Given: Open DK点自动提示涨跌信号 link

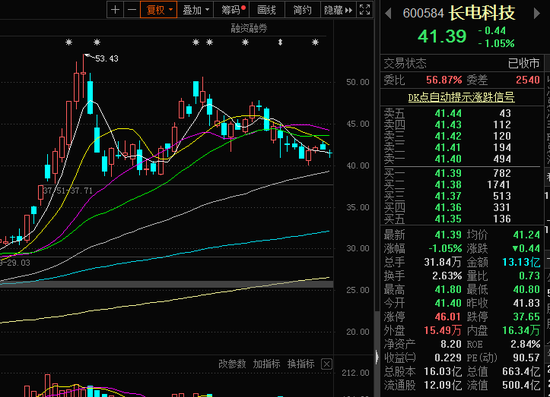Looking at the screenshot, I should click(461, 97).
